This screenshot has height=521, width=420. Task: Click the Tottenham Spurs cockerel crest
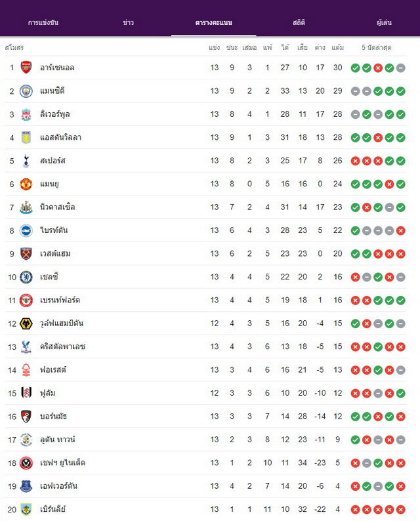(26, 161)
